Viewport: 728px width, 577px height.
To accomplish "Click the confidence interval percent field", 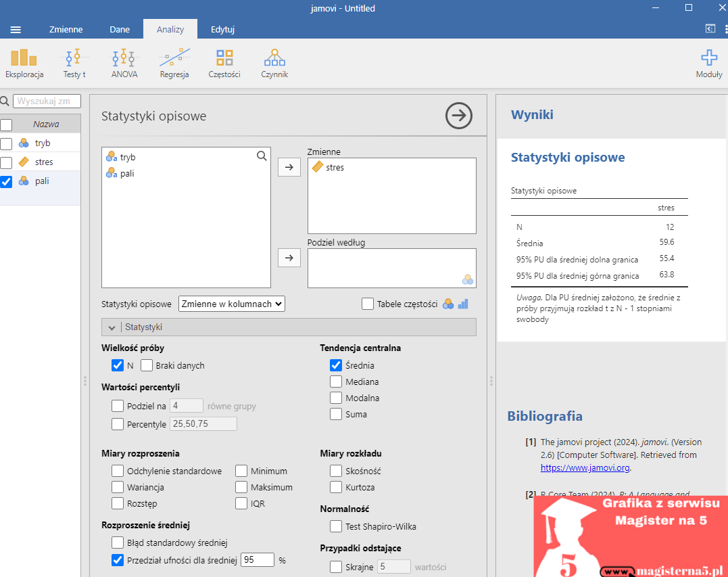I will pos(258,560).
